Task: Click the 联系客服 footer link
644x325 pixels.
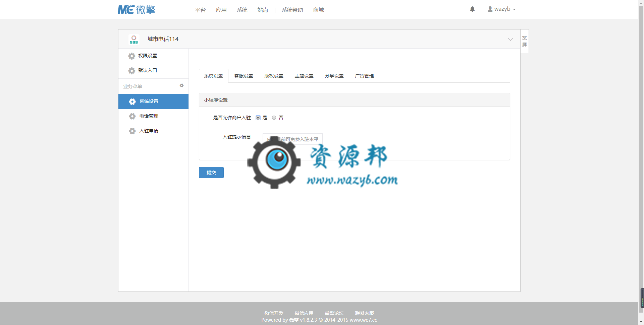Action: (x=365, y=313)
